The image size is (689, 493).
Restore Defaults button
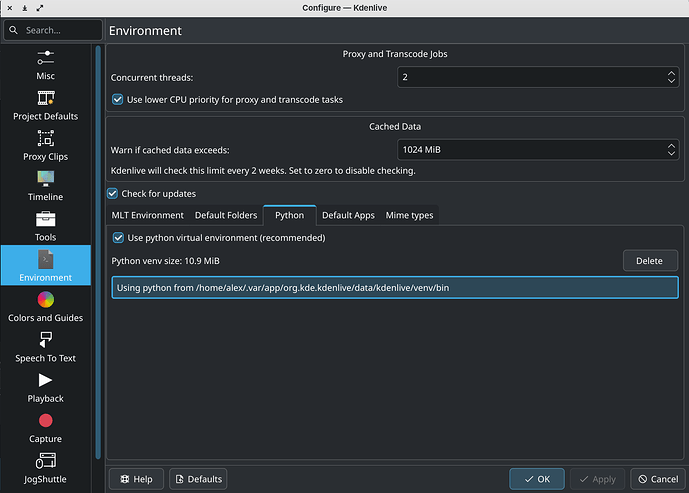(x=198, y=479)
